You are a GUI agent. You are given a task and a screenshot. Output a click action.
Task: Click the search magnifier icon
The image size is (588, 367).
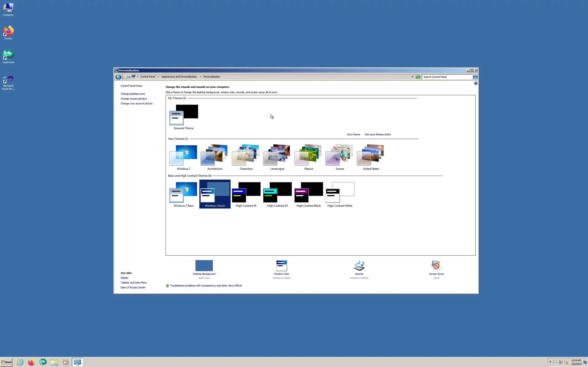(475, 77)
